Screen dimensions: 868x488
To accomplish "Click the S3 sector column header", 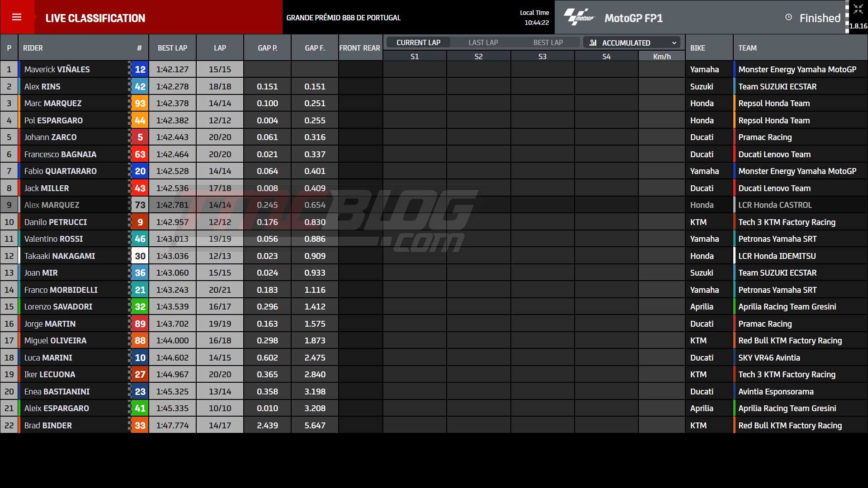I will pos(542,56).
